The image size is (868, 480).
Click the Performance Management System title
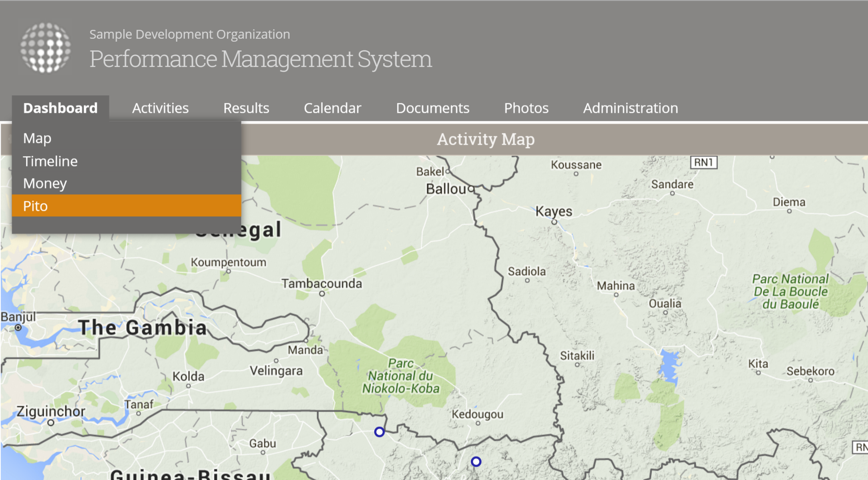click(x=260, y=59)
